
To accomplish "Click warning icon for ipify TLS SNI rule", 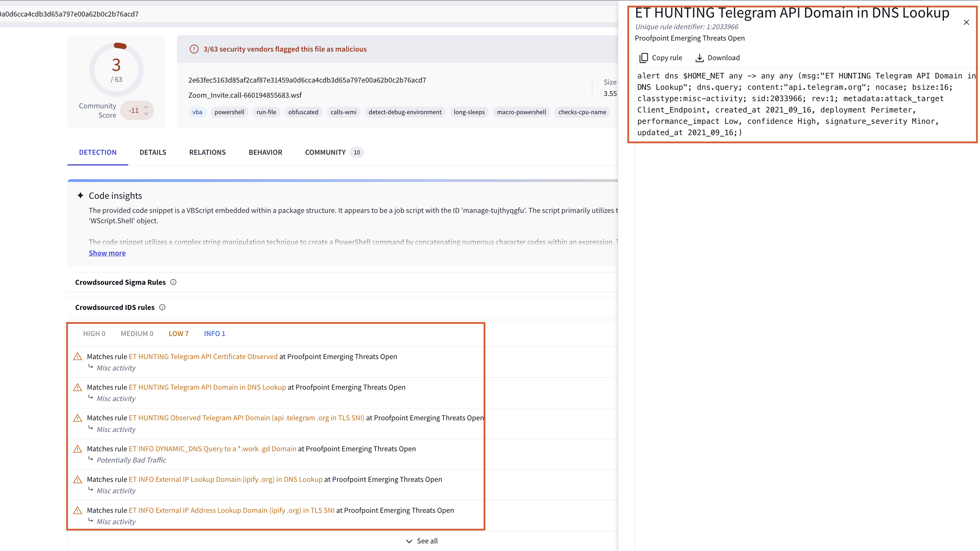I will coord(78,511).
